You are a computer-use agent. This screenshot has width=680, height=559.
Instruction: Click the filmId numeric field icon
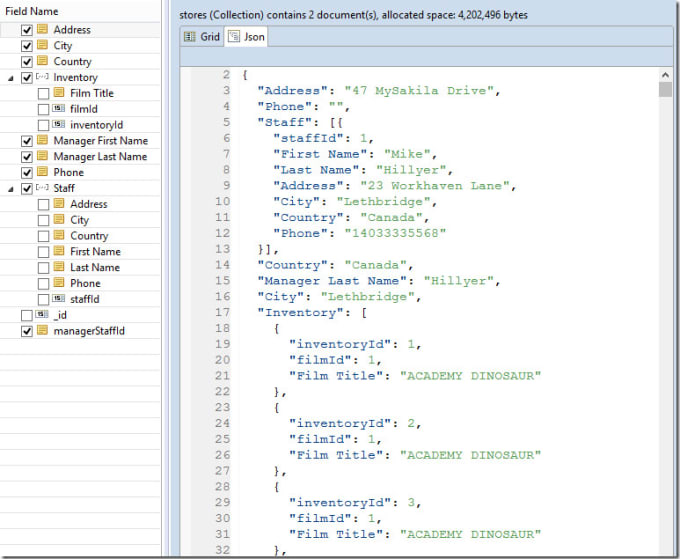(58, 109)
